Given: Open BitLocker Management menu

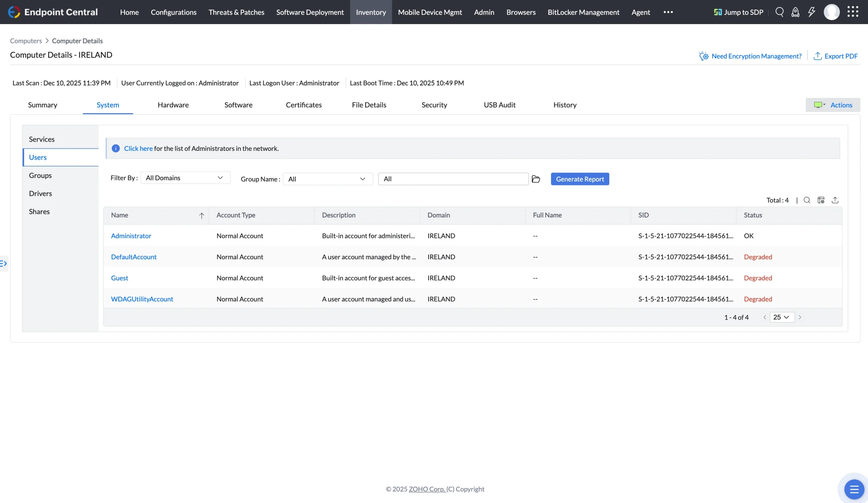Looking at the screenshot, I should tap(584, 12).
